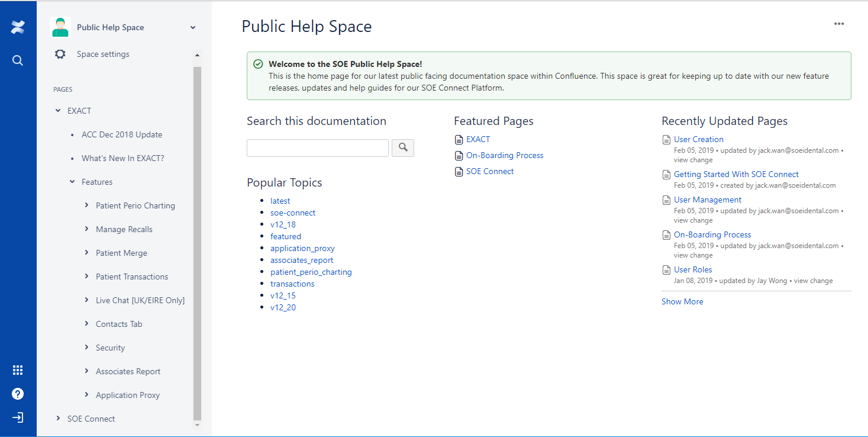
Task: Click page icon beside Getting Started With SOE Connect
Action: click(666, 175)
